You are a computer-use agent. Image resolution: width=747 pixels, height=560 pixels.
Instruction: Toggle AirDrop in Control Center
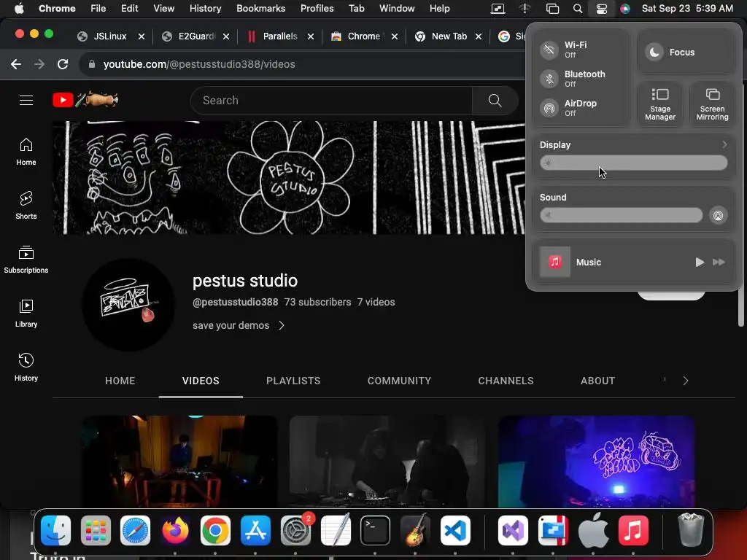click(x=549, y=108)
